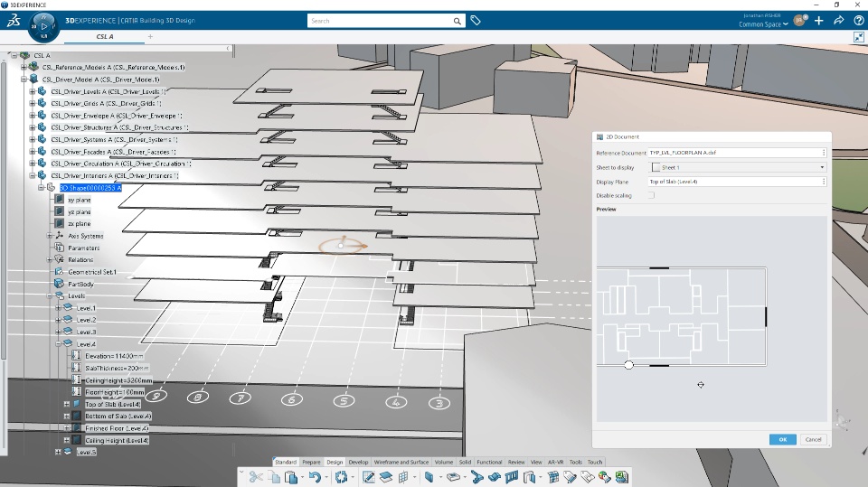This screenshot has height=487, width=868.
Task: Click the curtain wall panels icon
Action: (x=512, y=477)
